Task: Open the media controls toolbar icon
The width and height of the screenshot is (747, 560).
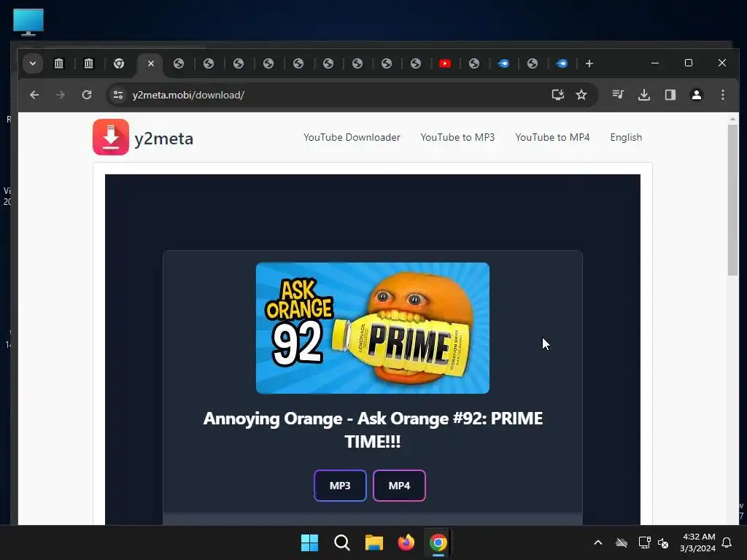Action: pyautogui.click(x=618, y=95)
